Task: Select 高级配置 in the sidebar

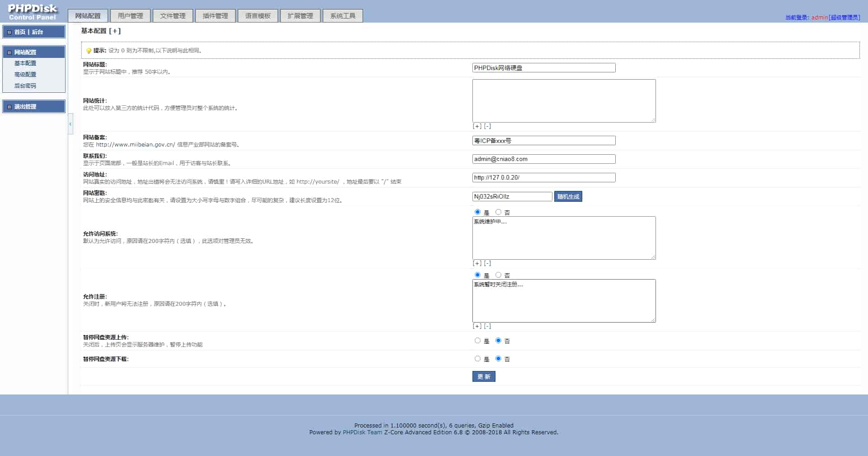Action: click(25, 75)
